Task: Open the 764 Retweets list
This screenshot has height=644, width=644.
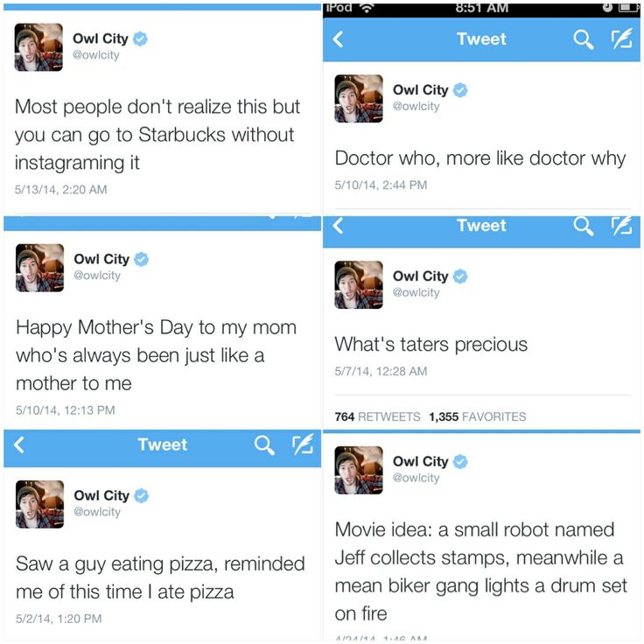Action: (377, 416)
